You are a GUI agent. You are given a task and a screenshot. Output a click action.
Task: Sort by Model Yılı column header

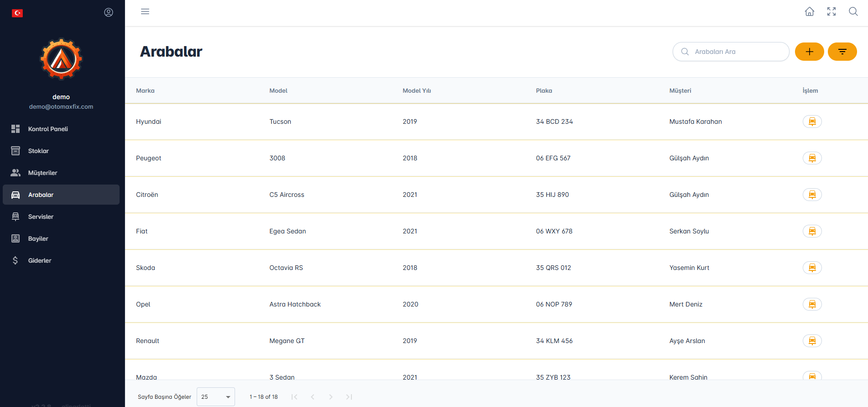pyautogui.click(x=417, y=90)
